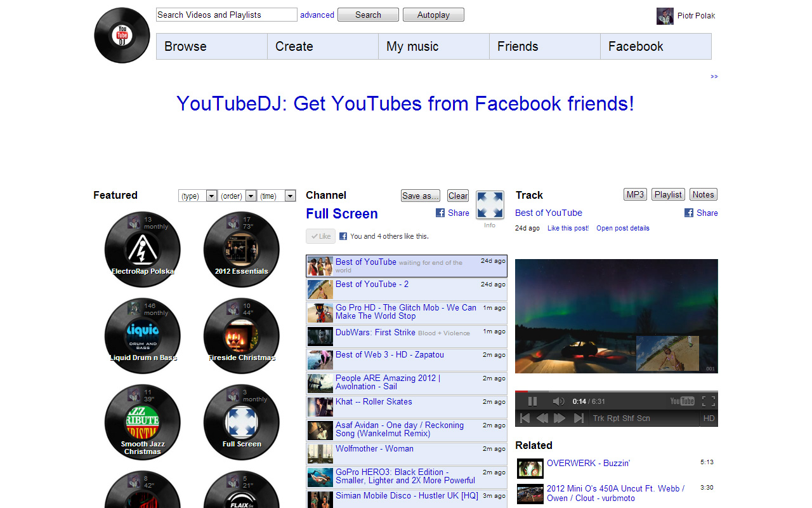Skip to next track in the player
Viewport: 812px width, 508px height.
pyautogui.click(x=579, y=418)
